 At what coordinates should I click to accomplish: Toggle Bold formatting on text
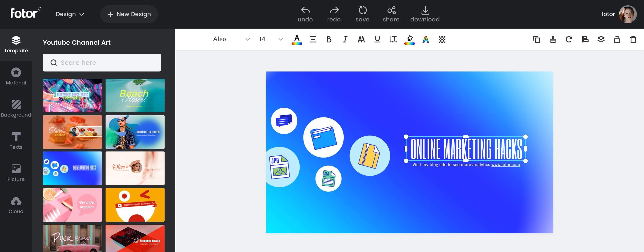328,39
